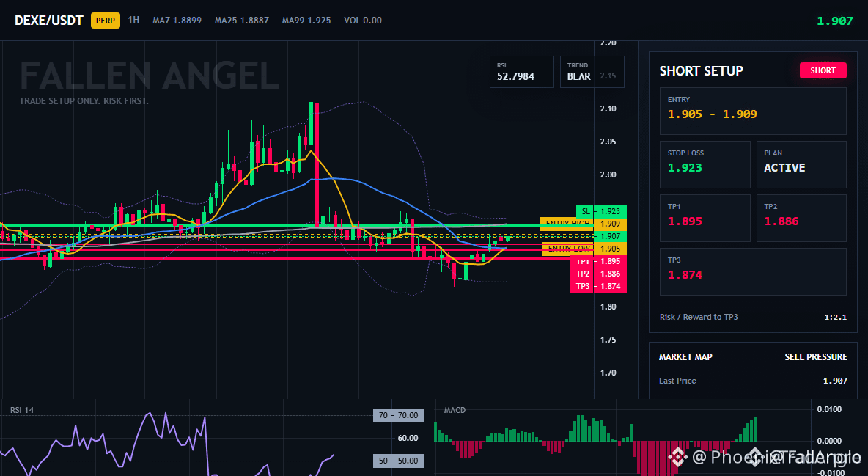The image size is (868, 476).
Task: Click the TP3 1.874 card
Action: click(753, 271)
